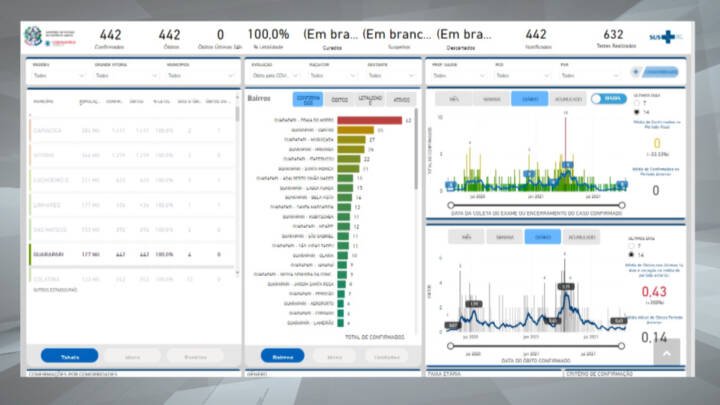Click left handle of deaths chart date slider
Image resolution: width=720 pixels, height=405 pixels.
coord(450,346)
